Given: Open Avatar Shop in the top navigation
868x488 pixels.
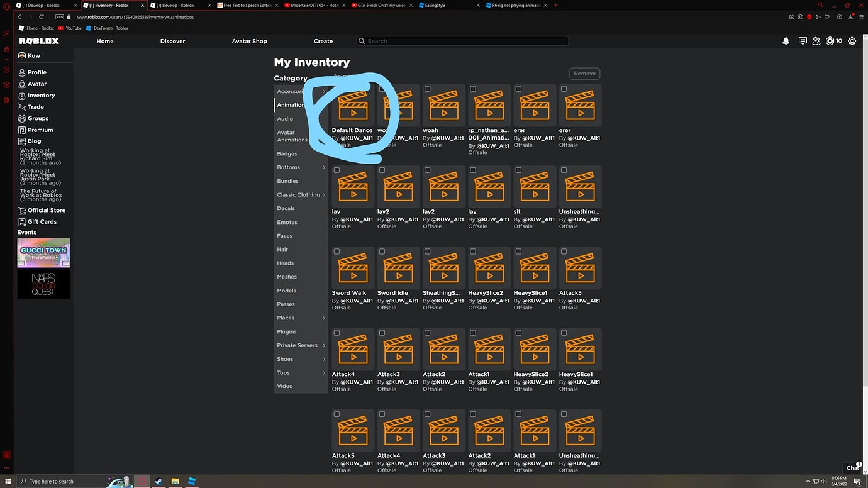Looking at the screenshot, I should (x=250, y=41).
